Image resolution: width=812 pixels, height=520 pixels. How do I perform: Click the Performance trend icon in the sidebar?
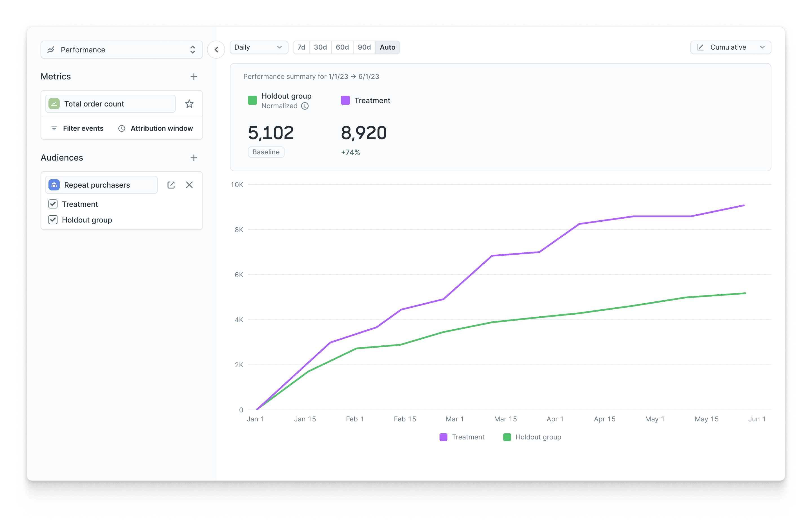click(x=51, y=50)
